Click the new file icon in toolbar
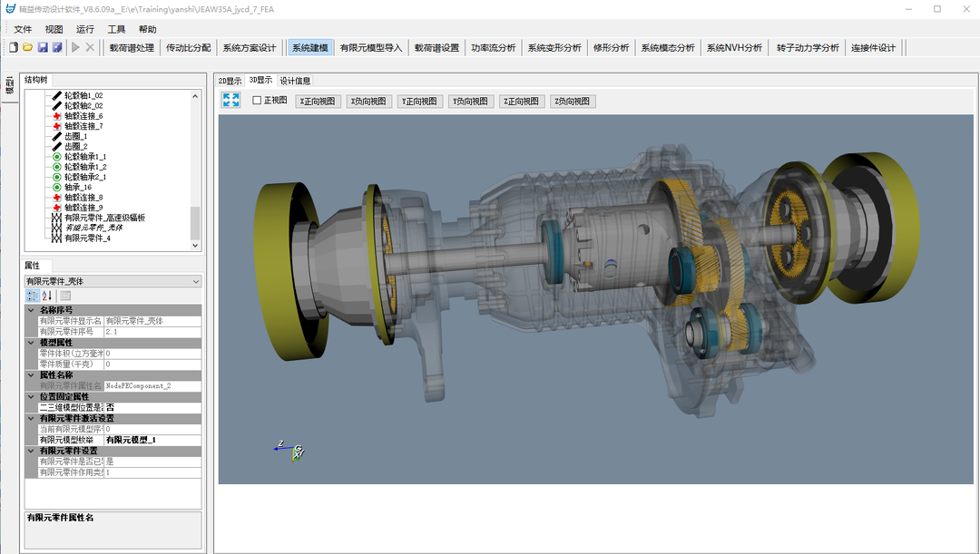Image resolution: width=980 pixels, height=554 pixels. coord(14,47)
